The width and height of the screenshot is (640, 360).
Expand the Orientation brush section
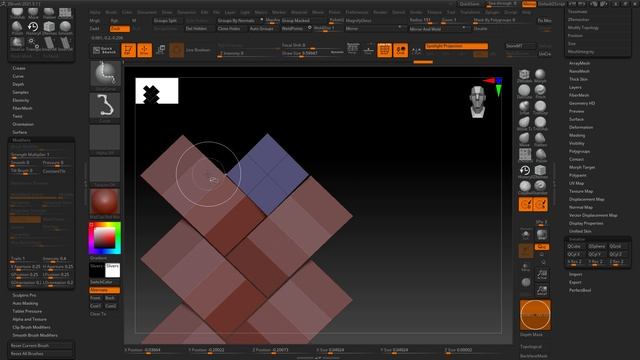click(23, 124)
